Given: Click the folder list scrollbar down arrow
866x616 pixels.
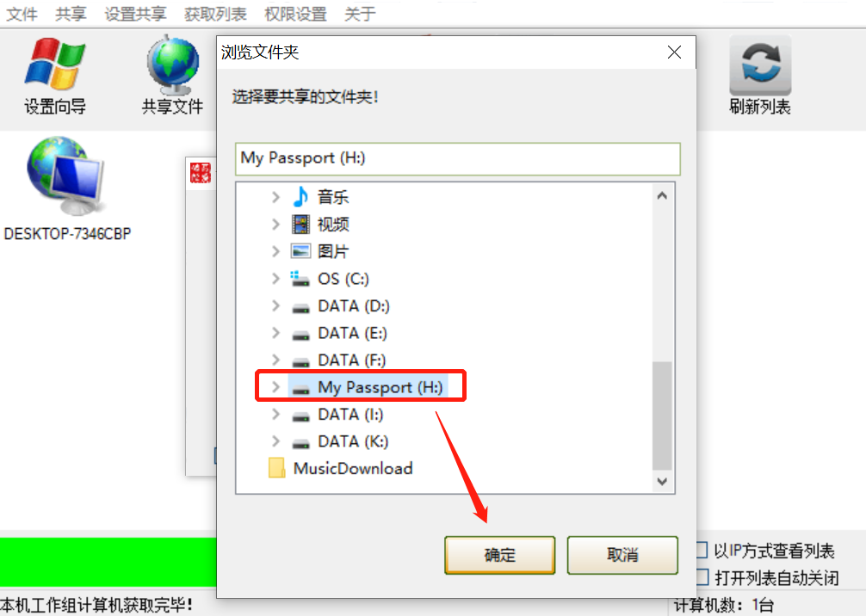Looking at the screenshot, I should tap(662, 481).
